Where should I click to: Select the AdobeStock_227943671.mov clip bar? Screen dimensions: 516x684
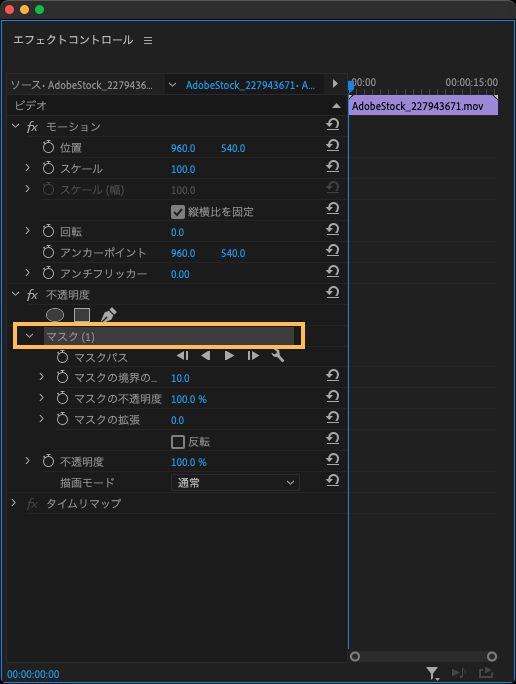pyautogui.click(x=423, y=106)
